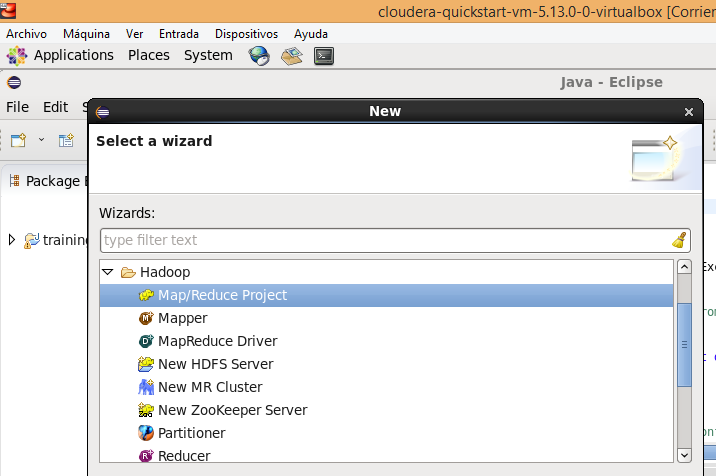The image size is (716, 476).
Task: Click the New HDFS Server icon
Action: click(x=146, y=364)
